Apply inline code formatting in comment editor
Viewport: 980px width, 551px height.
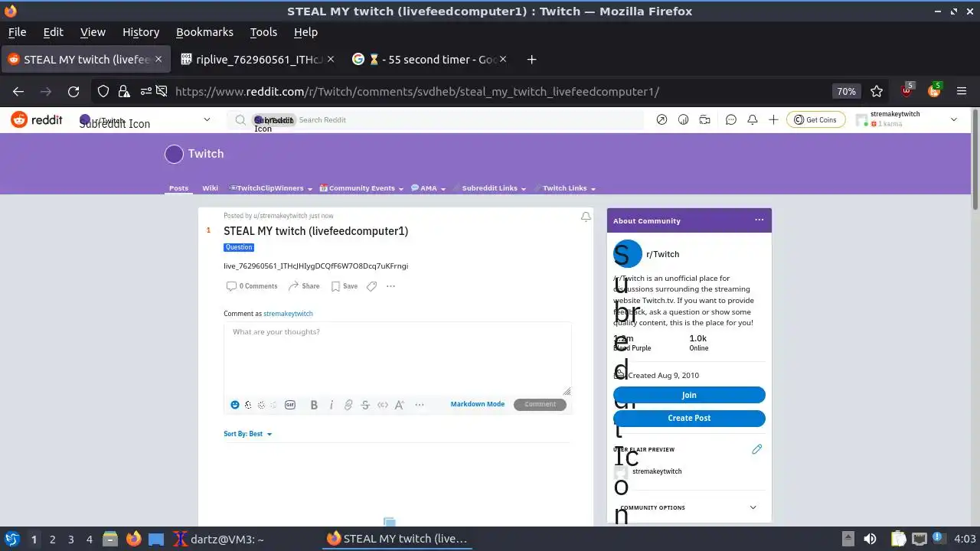point(383,405)
